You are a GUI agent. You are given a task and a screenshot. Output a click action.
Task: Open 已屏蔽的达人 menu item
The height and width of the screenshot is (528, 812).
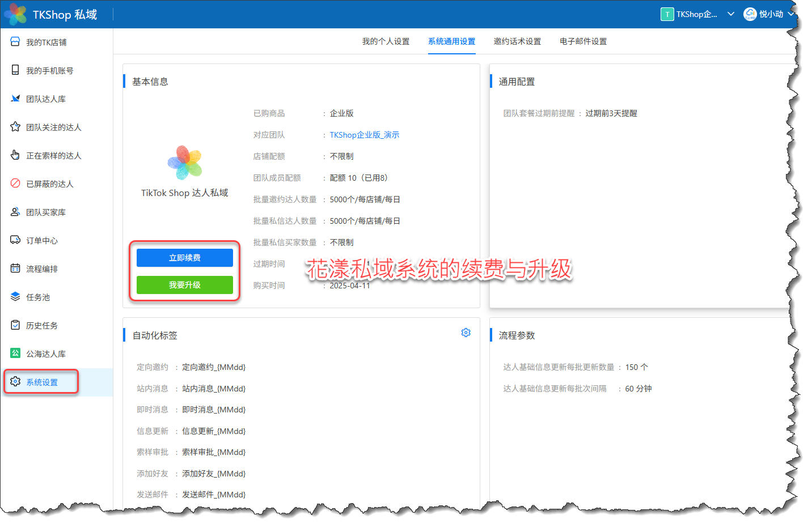tap(57, 184)
